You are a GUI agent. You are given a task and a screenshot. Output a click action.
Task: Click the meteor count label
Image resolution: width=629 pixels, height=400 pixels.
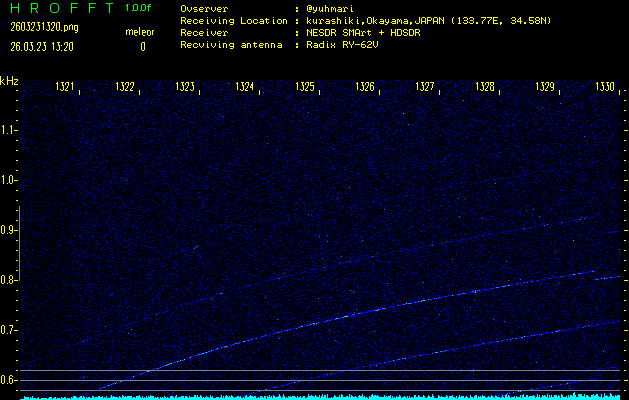(139, 32)
